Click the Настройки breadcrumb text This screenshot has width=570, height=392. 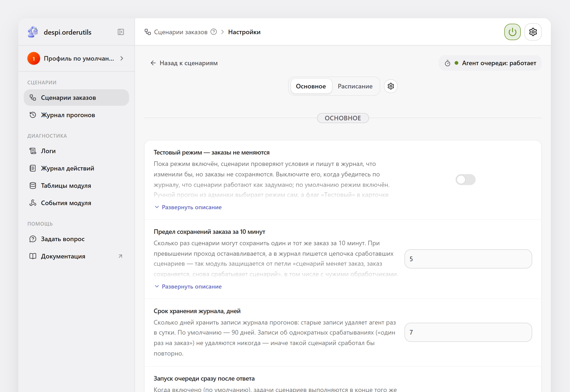[244, 32]
